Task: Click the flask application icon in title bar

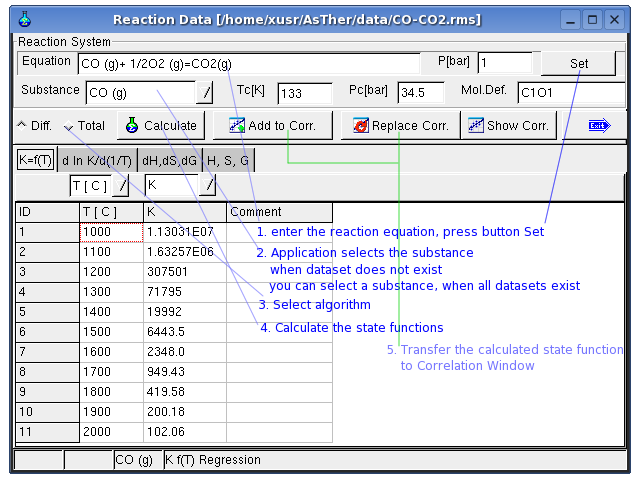Action: 25,19
